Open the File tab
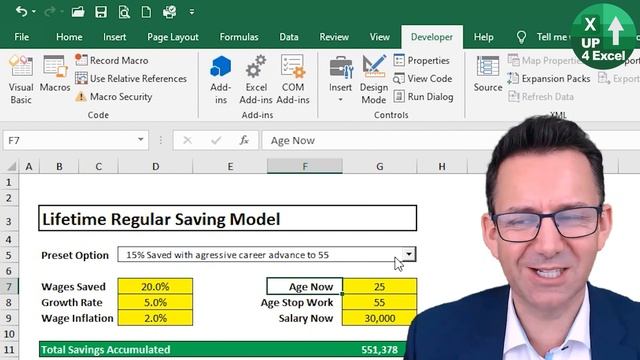 point(21,37)
